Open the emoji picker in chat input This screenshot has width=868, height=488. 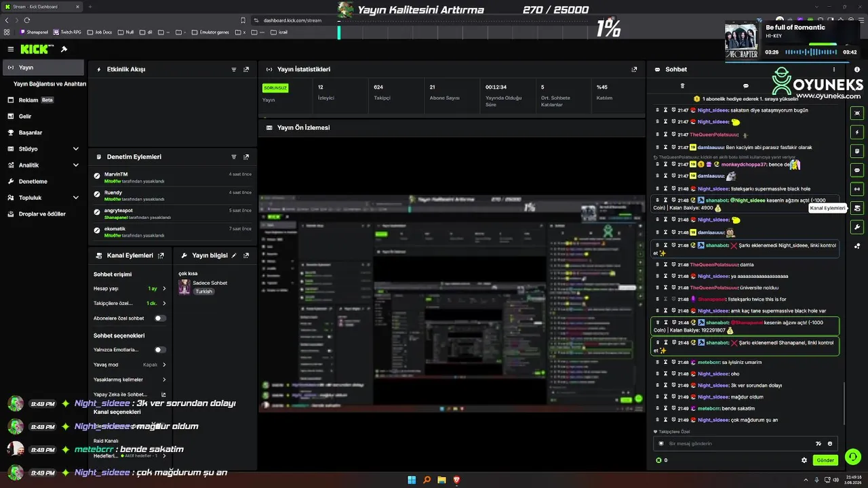(829, 443)
